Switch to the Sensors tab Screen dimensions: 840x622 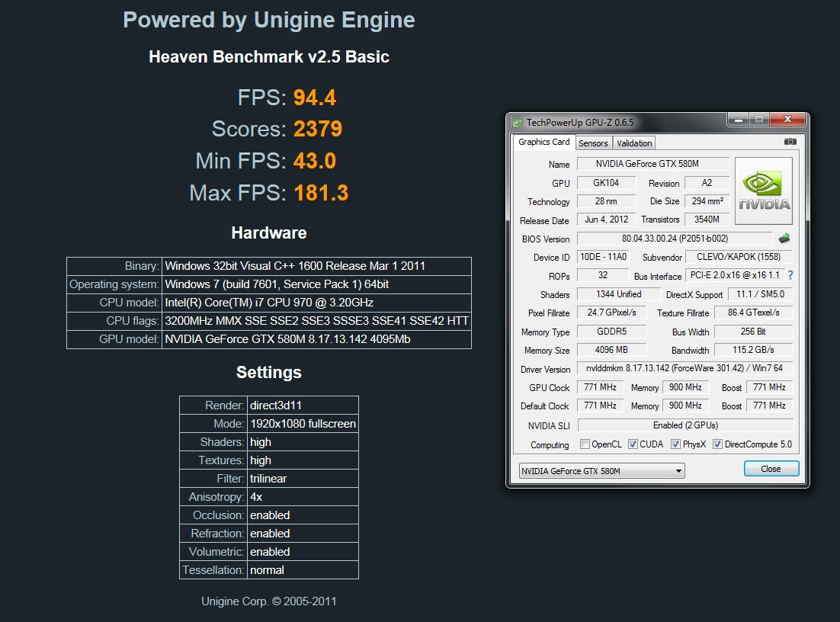[x=593, y=143]
